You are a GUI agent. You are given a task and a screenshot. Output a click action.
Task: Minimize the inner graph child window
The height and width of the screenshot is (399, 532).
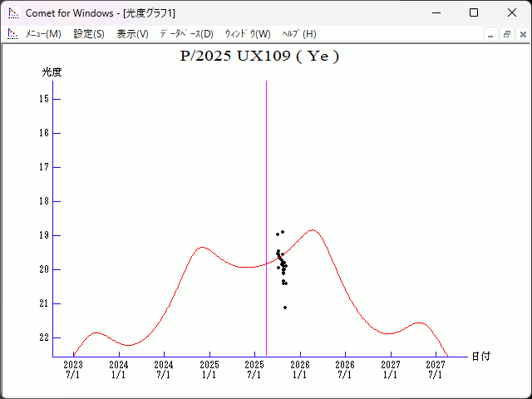[x=491, y=34]
